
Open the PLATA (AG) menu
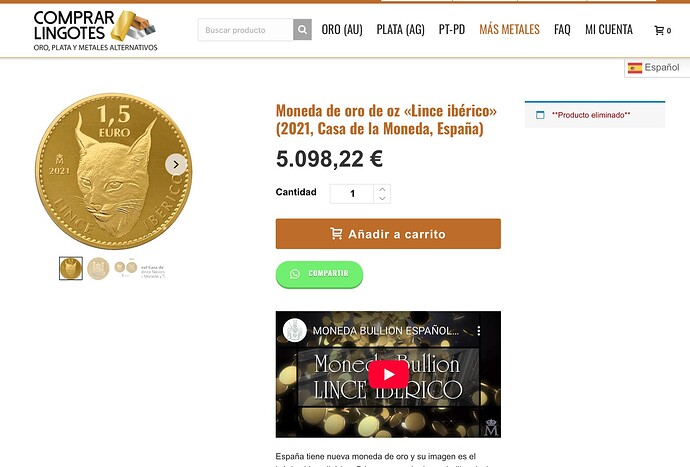[400, 29]
